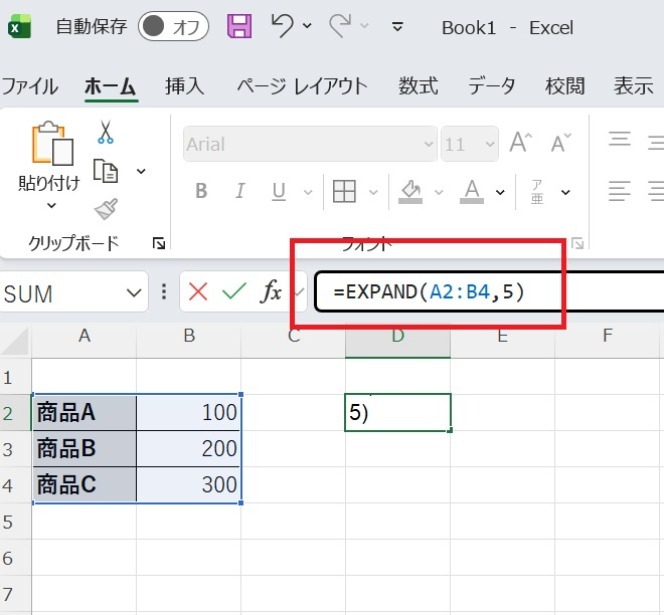
Task: Toggle Bold formatting
Action: 202,191
